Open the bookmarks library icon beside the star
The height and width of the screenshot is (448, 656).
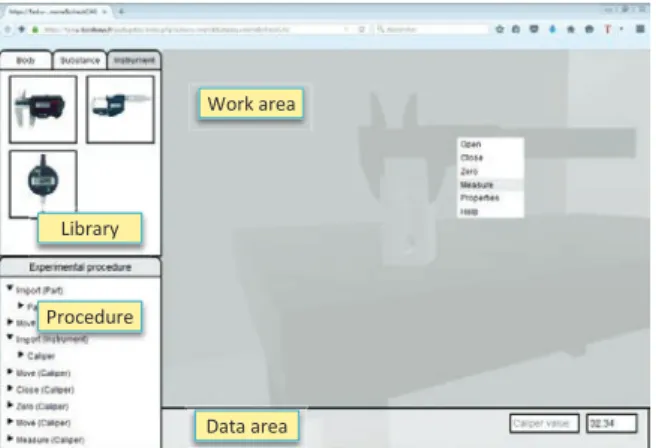pos(516,29)
